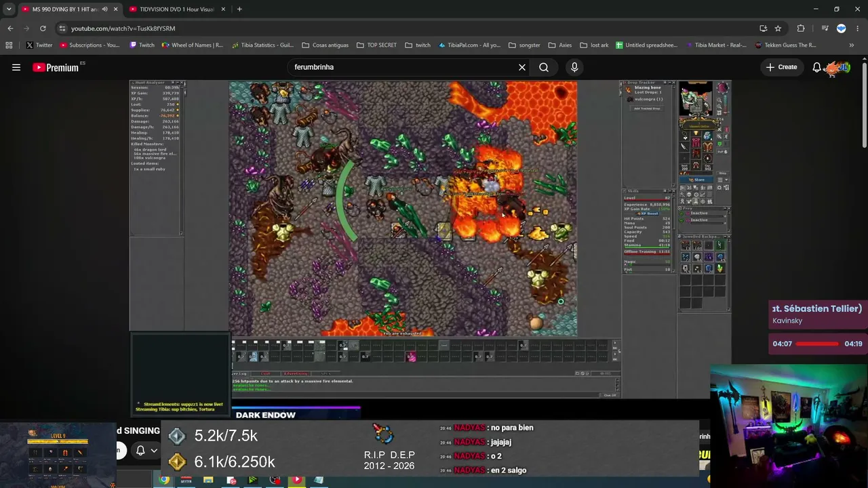Click the game minimap in the video
868x488 pixels.
(x=696, y=99)
